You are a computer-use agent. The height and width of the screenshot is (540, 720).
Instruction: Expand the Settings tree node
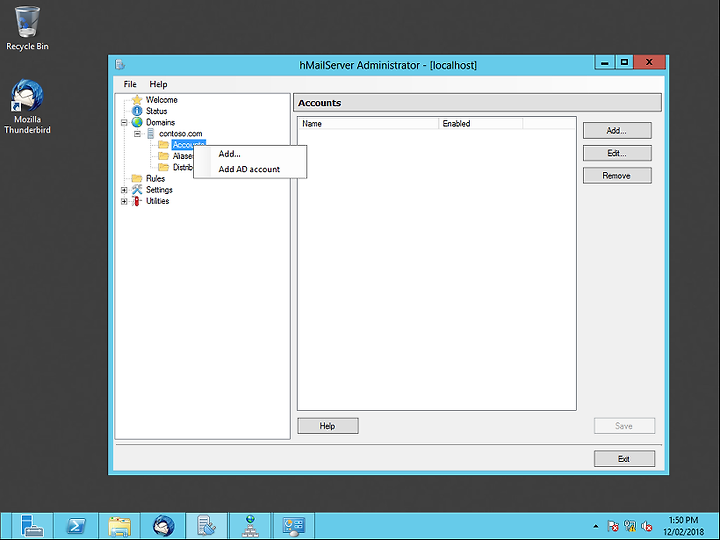point(124,190)
